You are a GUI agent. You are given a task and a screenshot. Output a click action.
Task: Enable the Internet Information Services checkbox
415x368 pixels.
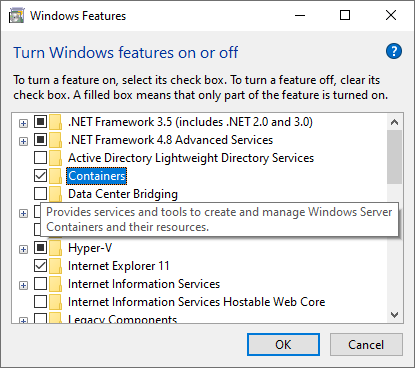[40, 284]
